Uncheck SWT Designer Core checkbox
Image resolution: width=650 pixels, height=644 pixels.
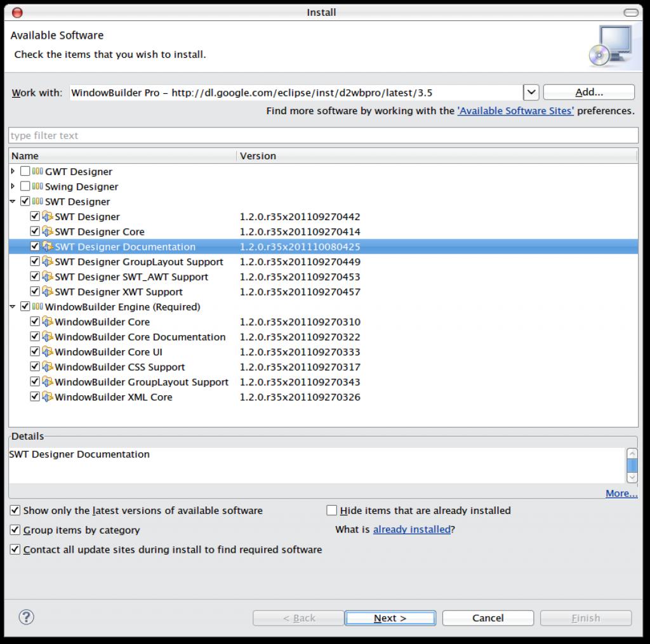35,231
